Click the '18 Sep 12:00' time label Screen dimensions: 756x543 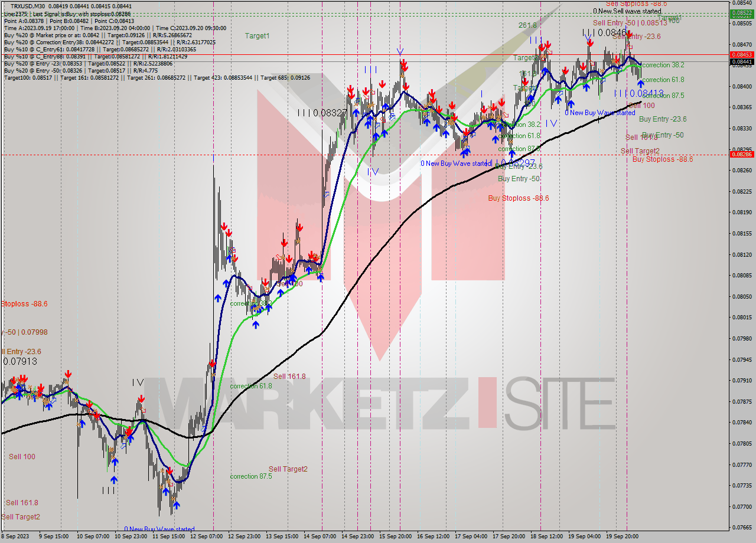(547, 537)
